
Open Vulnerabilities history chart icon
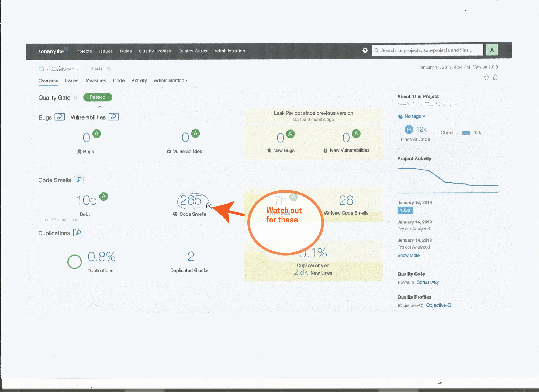114,117
